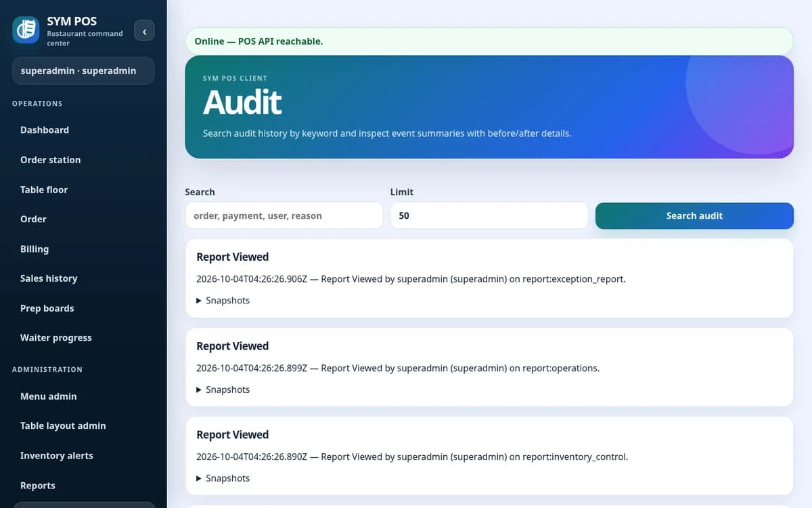Click the 'Report Viewed' title above report:operations summary

pyautogui.click(x=232, y=346)
